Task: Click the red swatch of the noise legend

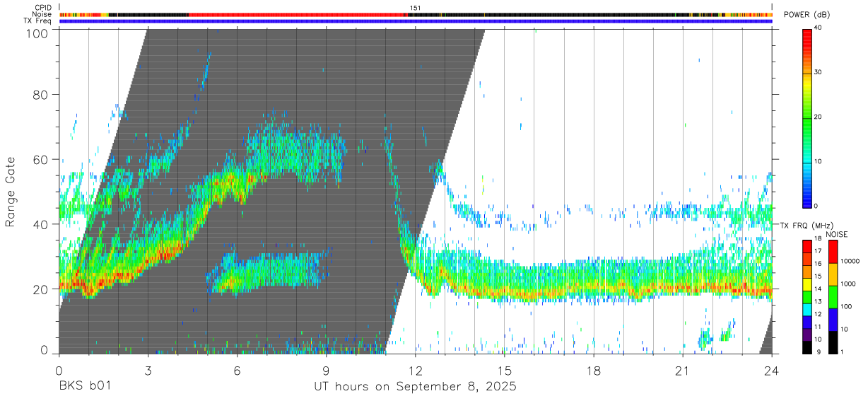Action: (833, 252)
